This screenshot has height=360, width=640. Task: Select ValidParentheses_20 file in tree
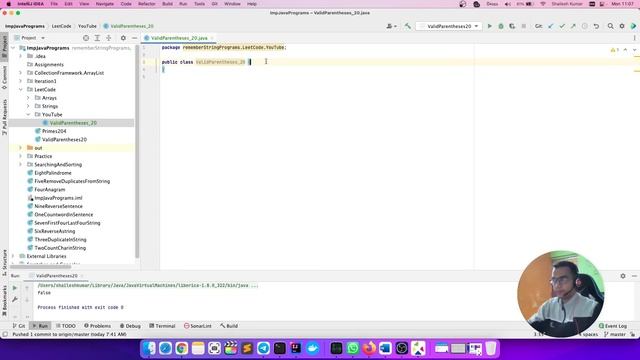pyautogui.click(x=73, y=123)
